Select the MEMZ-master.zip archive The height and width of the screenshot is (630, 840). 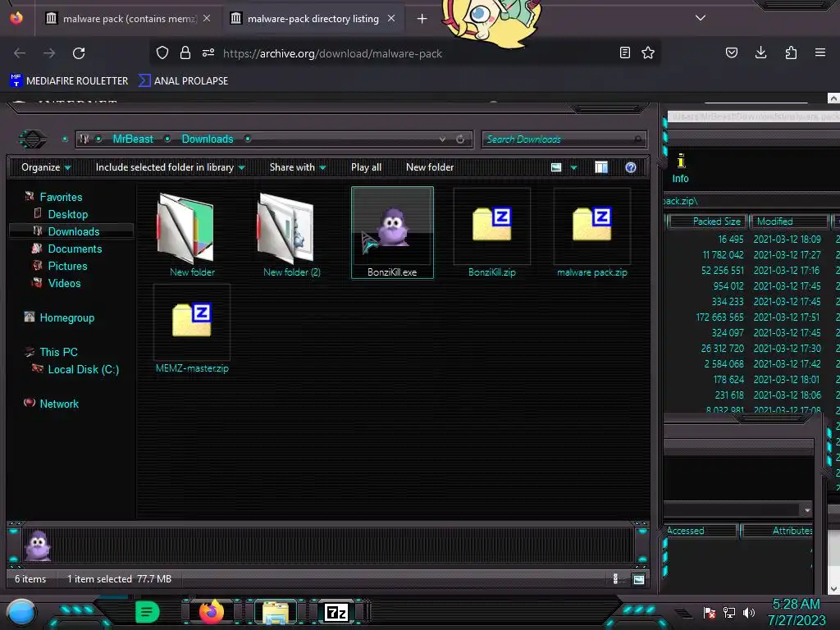pyautogui.click(x=192, y=330)
